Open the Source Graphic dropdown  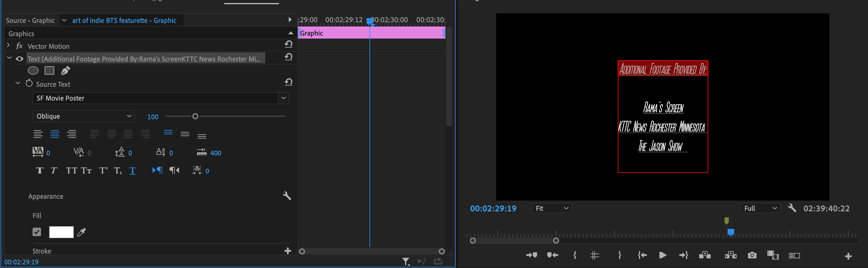[x=64, y=20]
